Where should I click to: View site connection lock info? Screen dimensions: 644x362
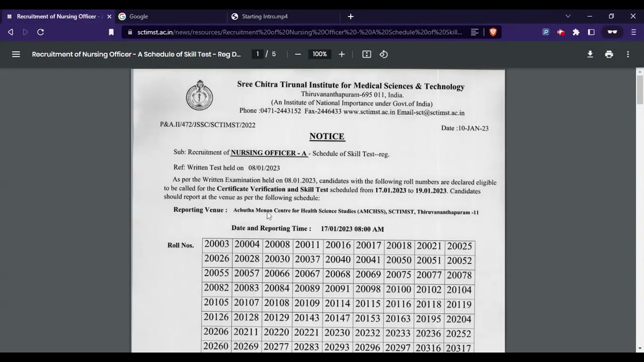click(x=130, y=32)
